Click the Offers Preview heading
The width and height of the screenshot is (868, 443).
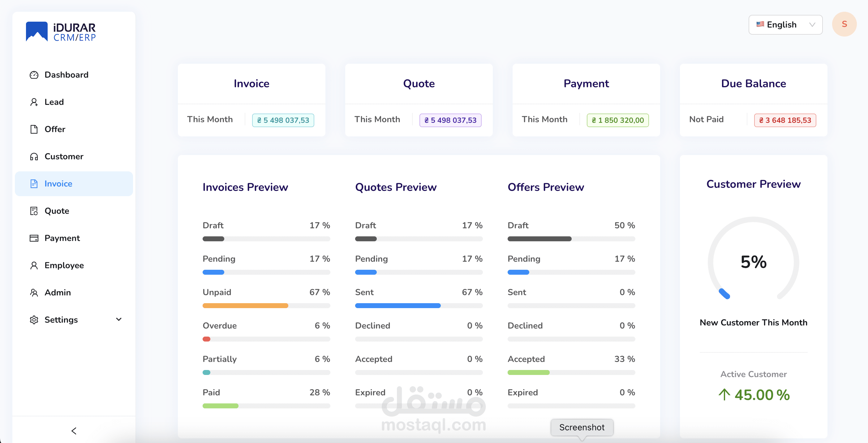click(546, 187)
